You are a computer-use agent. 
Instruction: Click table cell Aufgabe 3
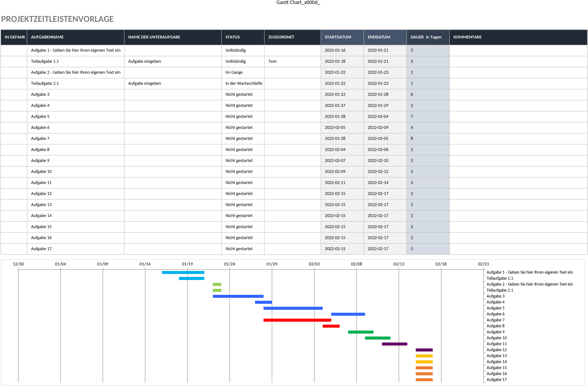[76, 95]
